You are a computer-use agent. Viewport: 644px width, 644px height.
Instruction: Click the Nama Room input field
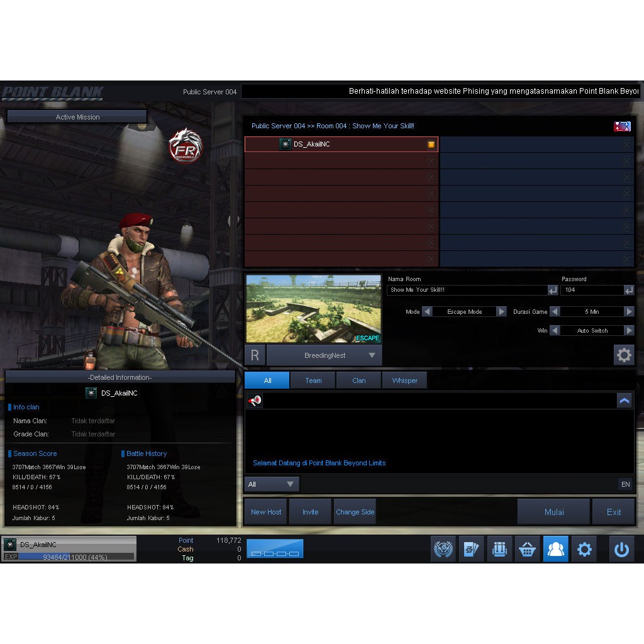pyautogui.click(x=469, y=290)
